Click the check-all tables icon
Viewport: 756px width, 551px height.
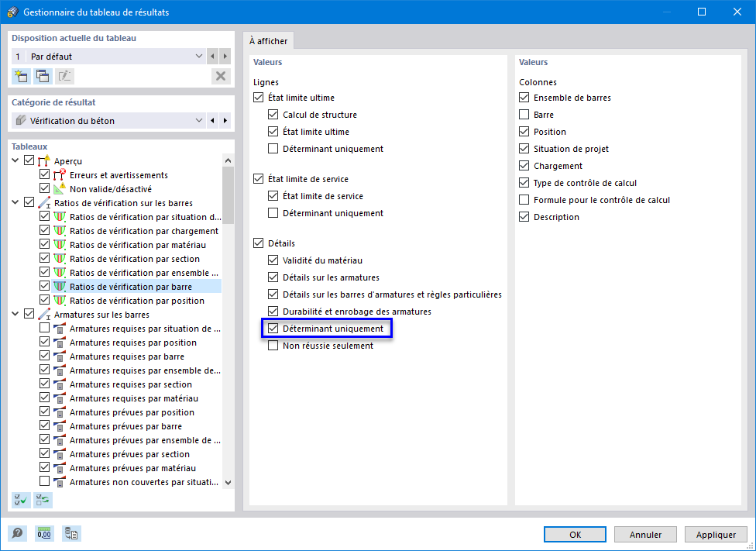coord(21,501)
